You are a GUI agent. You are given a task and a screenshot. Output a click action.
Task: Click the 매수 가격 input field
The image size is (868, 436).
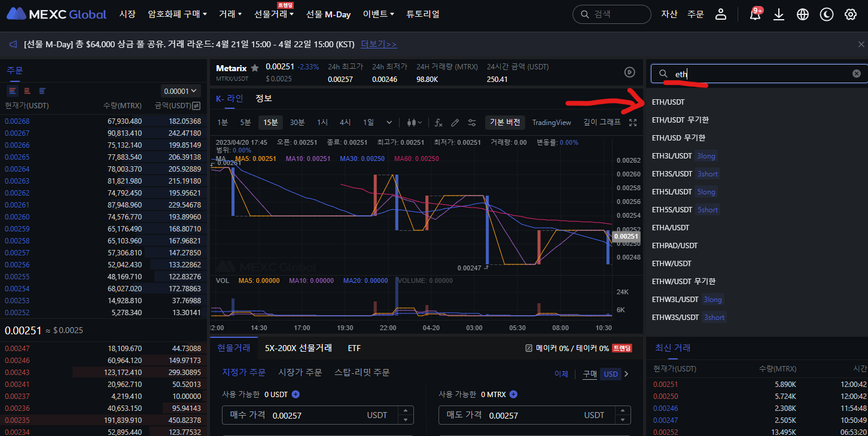click(317, 415)
